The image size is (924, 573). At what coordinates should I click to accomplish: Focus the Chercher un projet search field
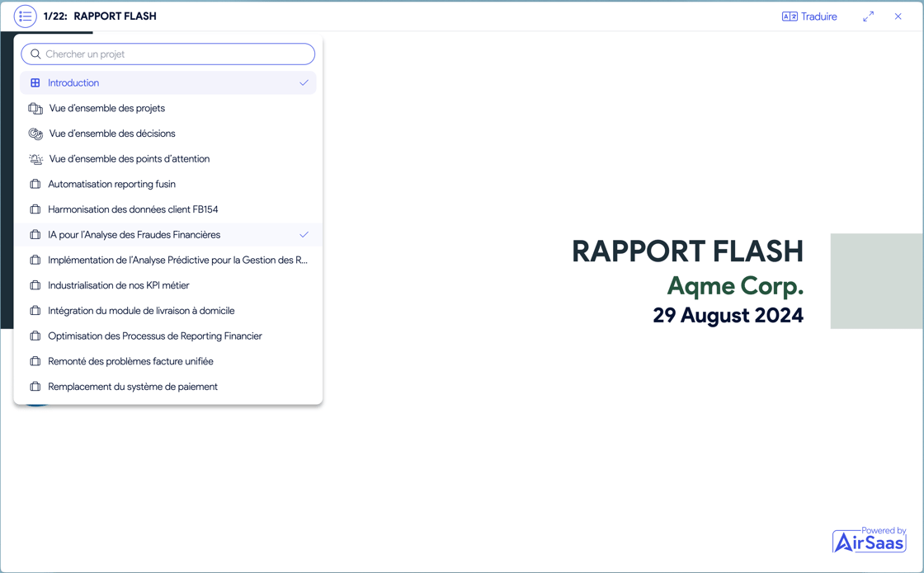click(x=168, y=54)
